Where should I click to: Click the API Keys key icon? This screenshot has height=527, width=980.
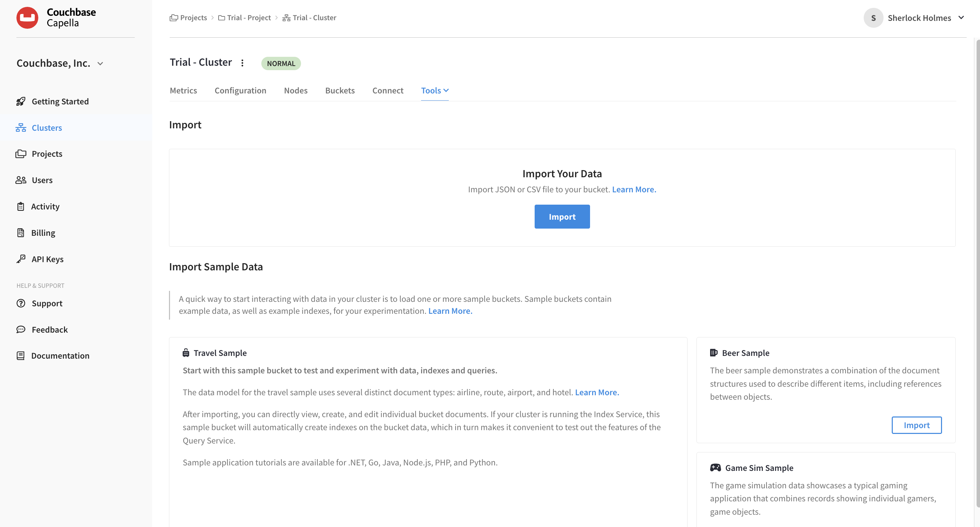tap(21, 259)
